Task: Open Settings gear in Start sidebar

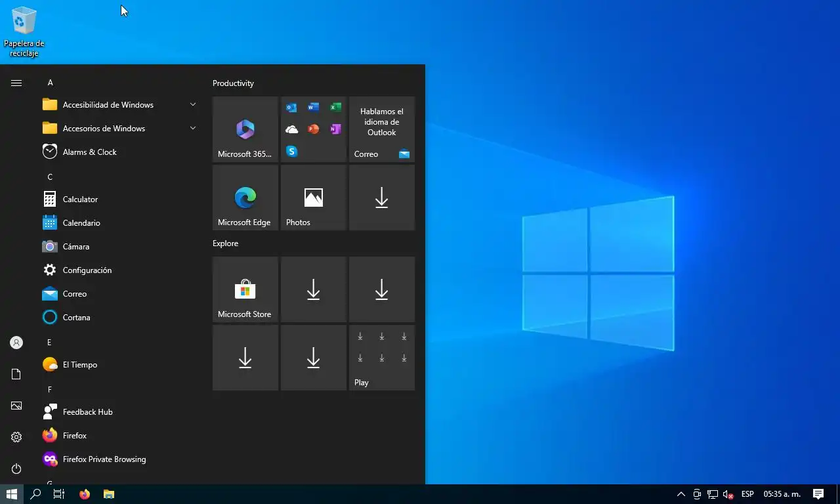Action: click(x=16, y=437)
